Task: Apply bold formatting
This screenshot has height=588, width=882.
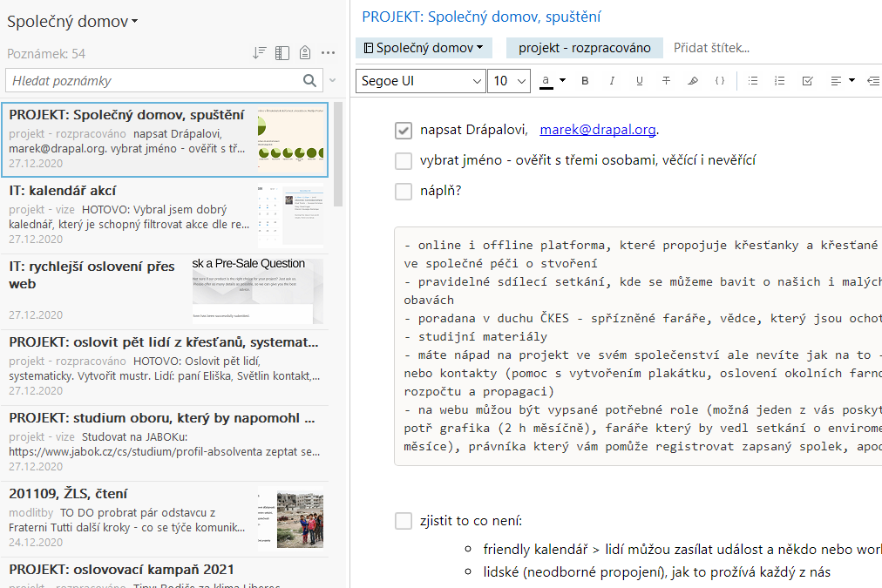Action: coord(585,81)
